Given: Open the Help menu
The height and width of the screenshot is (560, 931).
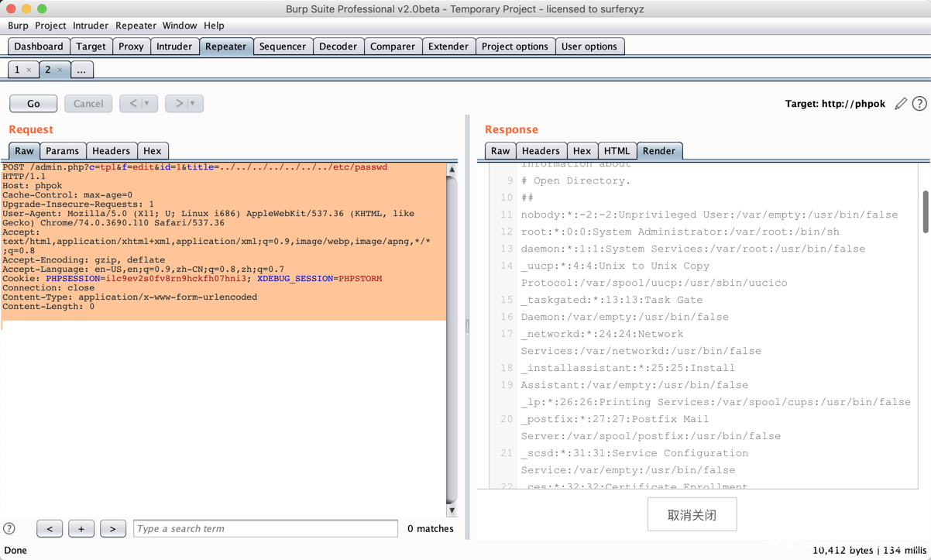Looking at the screenshot, I should [214, 26].
